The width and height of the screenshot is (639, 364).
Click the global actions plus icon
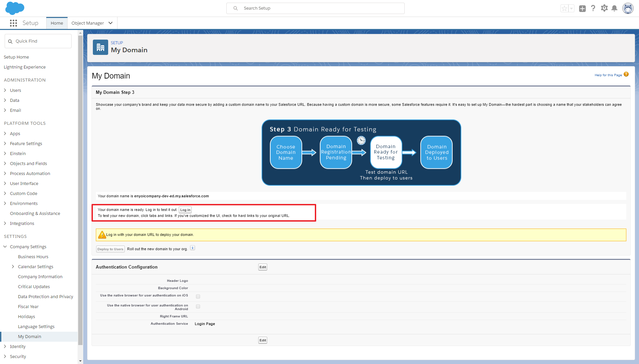(x=582, y=9)
